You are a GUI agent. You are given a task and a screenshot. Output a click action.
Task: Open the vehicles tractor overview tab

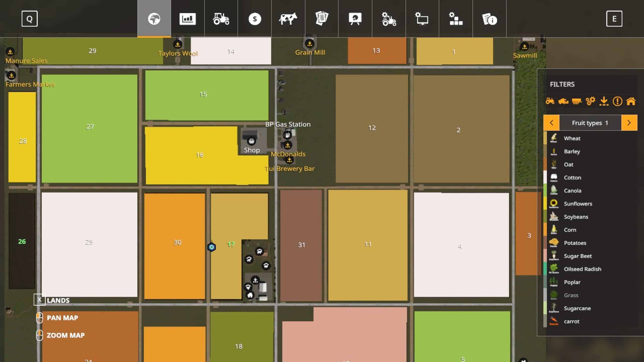tap(221, 19)
